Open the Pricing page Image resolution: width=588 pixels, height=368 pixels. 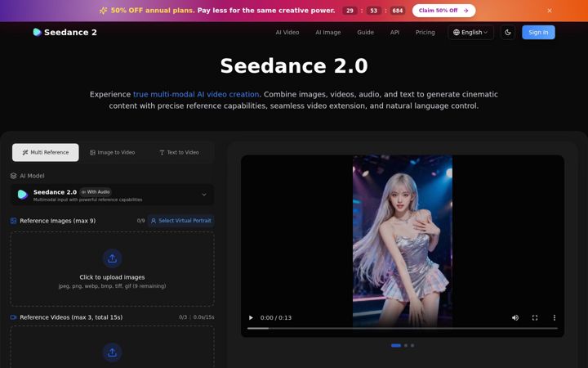click(x=425, y=32)
